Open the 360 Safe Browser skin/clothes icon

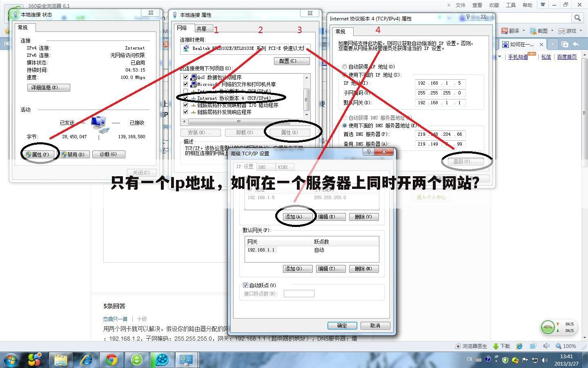click(543, 5)
